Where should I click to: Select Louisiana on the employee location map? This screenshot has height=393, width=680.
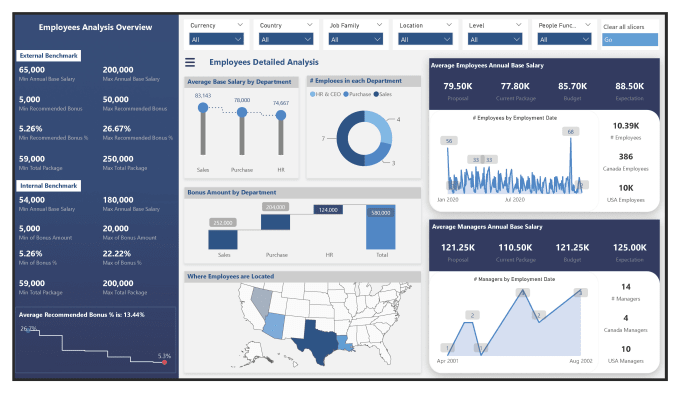tap(344, 344)
